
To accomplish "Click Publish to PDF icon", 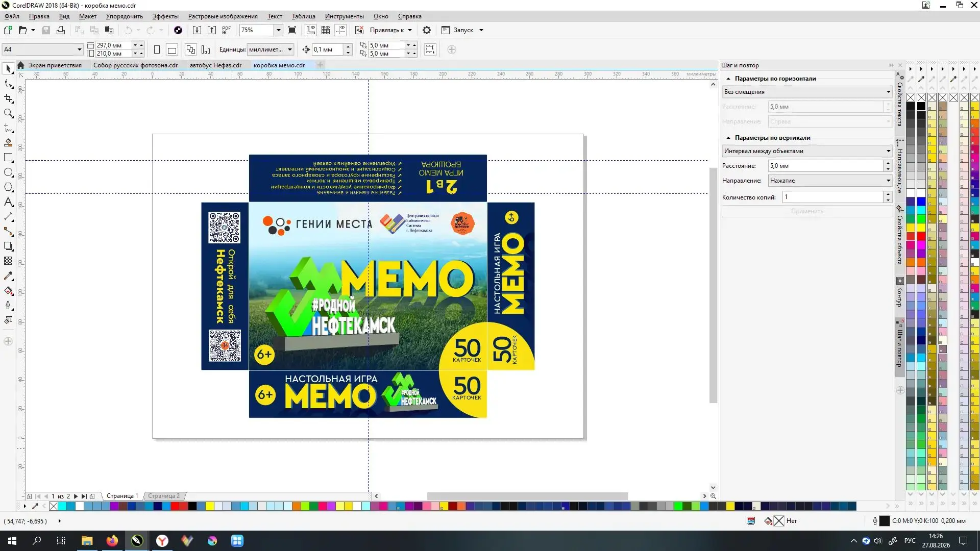I will (227, 30).
